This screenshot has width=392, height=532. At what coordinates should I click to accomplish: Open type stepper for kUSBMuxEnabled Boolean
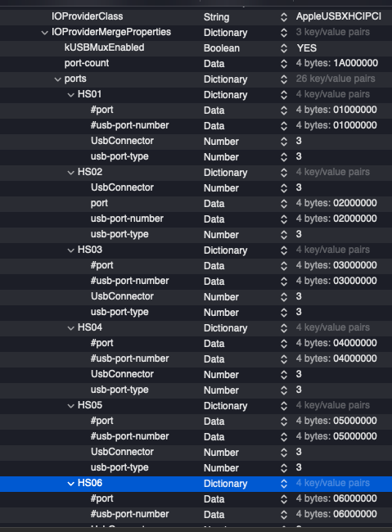(284, 48)
